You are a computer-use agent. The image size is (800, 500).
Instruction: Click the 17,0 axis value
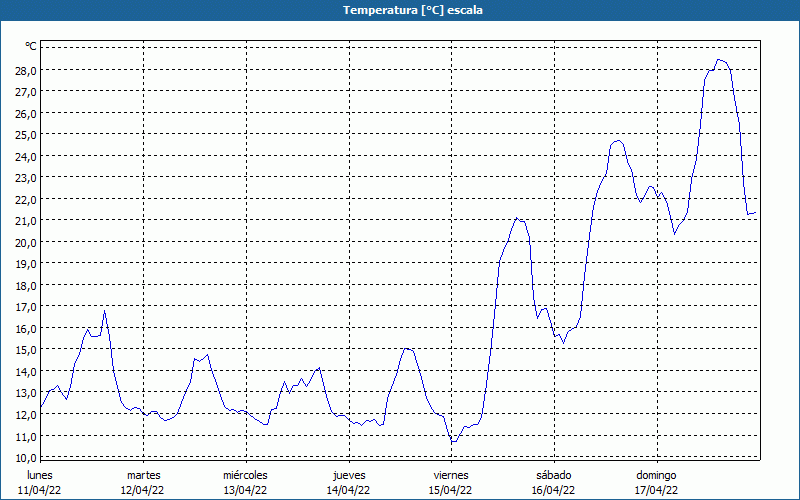tap(27, 307)
